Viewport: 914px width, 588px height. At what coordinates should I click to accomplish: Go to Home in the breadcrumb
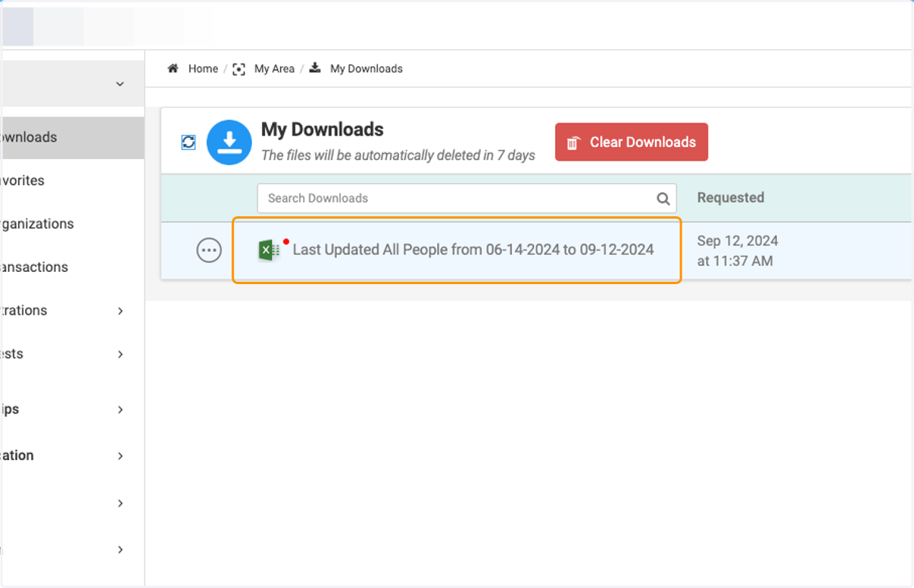(x=203, y=69)
